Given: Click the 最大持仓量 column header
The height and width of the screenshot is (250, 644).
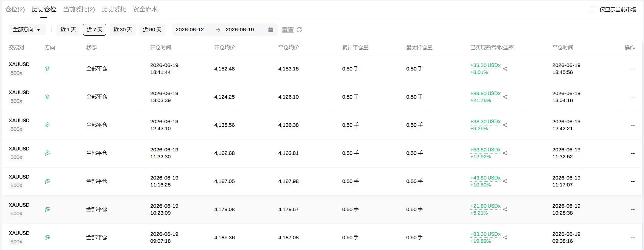Looking at the screenshot, I should click(x=419, y=47).
